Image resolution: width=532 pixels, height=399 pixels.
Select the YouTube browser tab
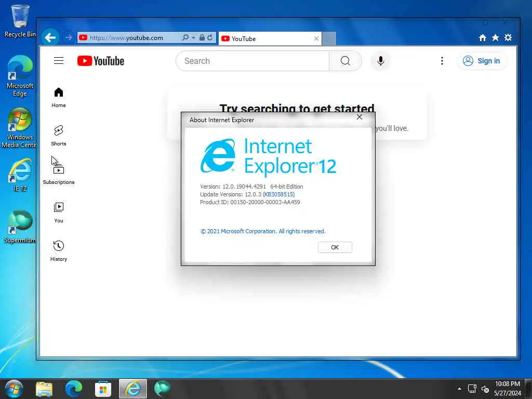[270, 38]
